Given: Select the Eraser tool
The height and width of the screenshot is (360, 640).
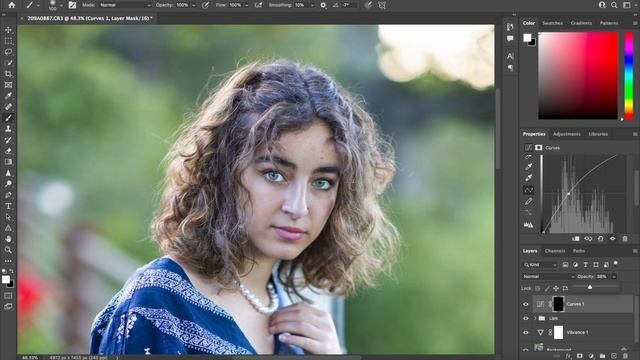Looking at the screenshot, I should (8, 151).
